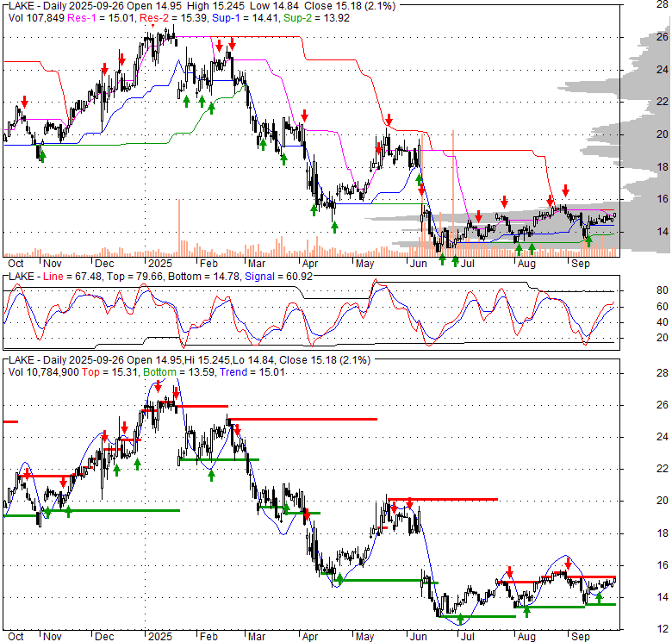Click the Vol 107,849 reading
This screenshot has height=642, width=672.
36,18
